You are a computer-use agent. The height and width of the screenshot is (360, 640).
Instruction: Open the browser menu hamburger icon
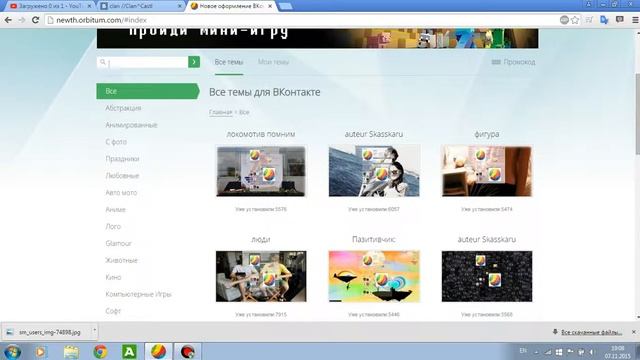[635, 20]
